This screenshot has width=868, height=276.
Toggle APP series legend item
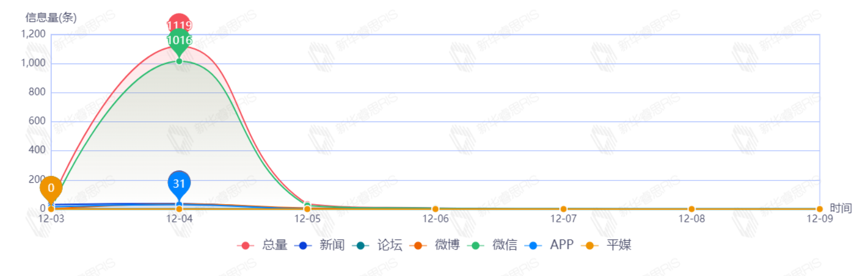(x=549, y=245)
